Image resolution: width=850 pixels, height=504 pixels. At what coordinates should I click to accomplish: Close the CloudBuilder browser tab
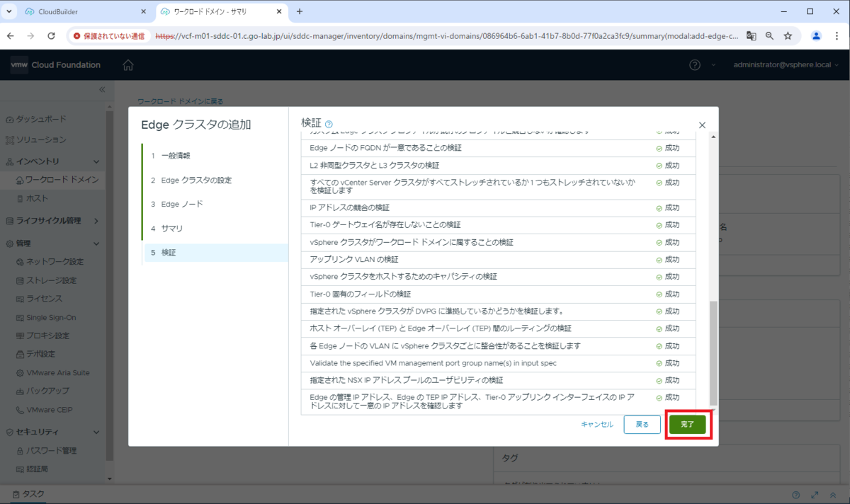coord(142,12)
